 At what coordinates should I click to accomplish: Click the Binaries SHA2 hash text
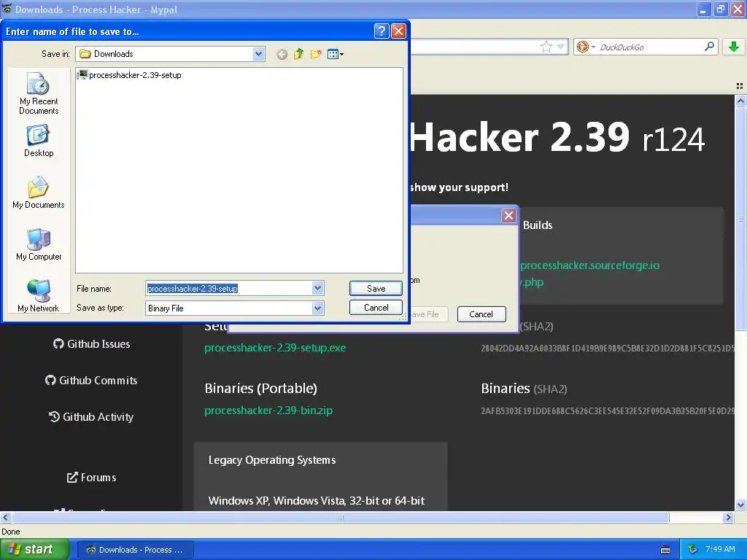(x=608, y=411)
